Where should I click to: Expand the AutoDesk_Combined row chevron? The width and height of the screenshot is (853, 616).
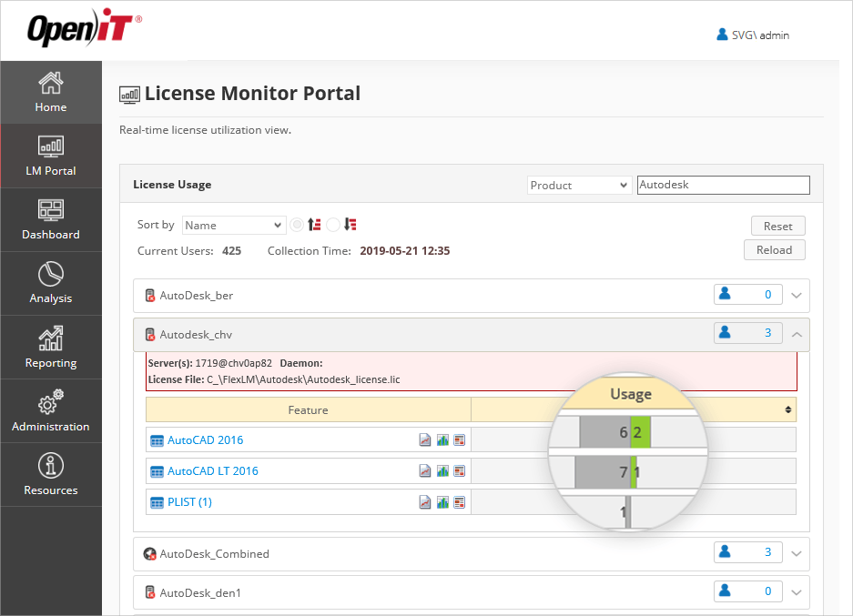click(797, 553)
